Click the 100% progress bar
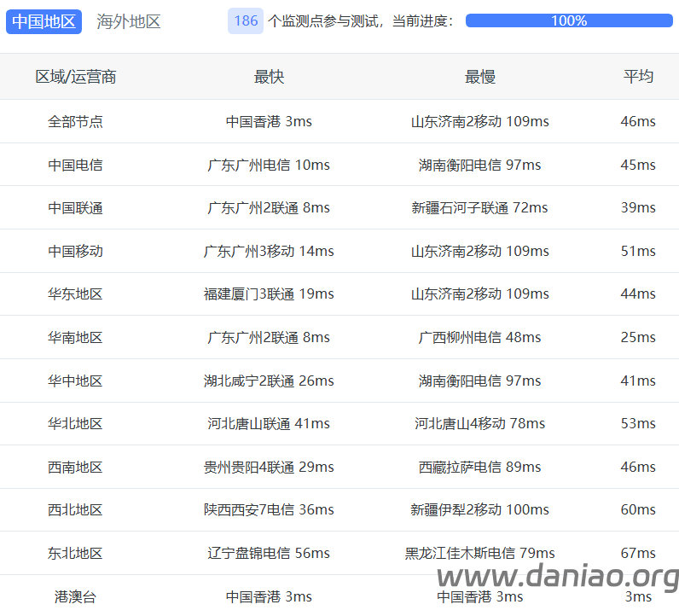The height and width of the screenshot is (616, 679). [x=569, y=20]
